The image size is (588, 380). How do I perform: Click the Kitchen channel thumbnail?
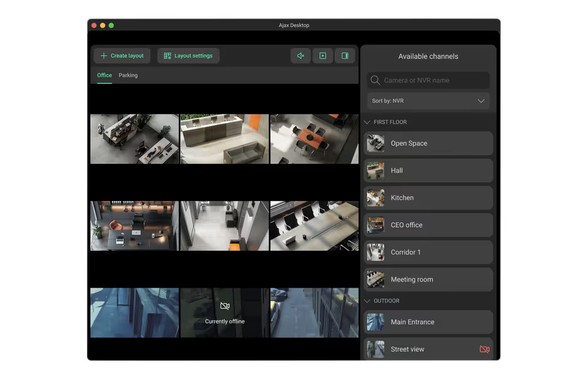pos(375,198)
